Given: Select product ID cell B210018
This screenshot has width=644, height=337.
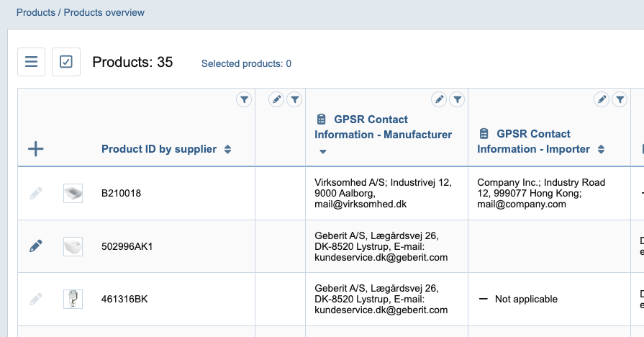Looking at the screenshot, I should point(121,193).
